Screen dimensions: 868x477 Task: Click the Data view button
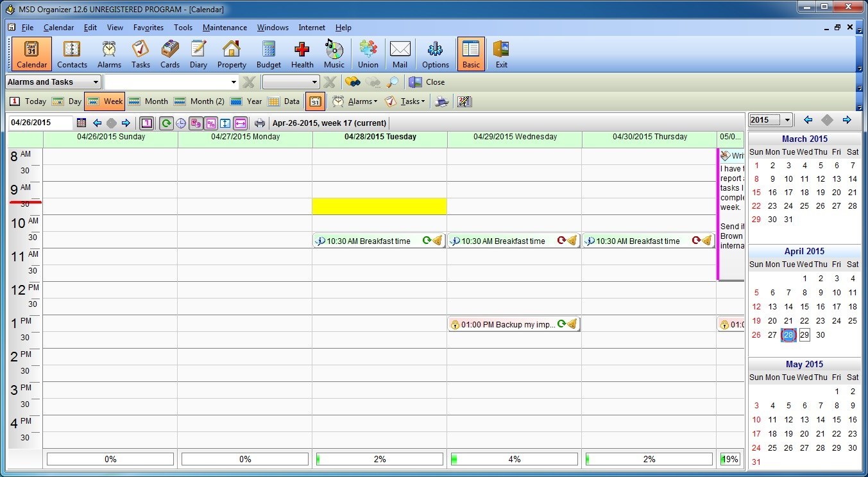pyautogui.click(x=284, y=101)
